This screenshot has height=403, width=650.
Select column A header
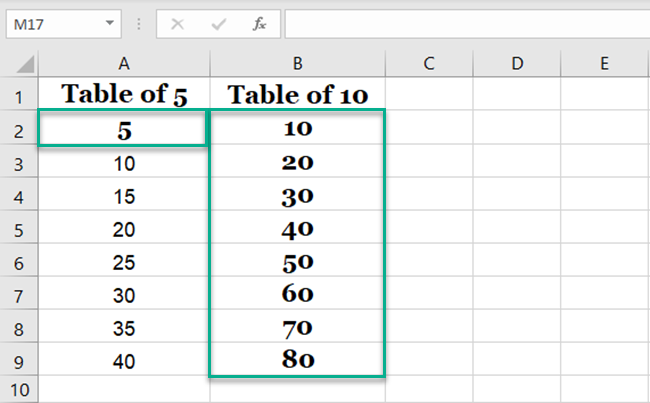(123, 63)
